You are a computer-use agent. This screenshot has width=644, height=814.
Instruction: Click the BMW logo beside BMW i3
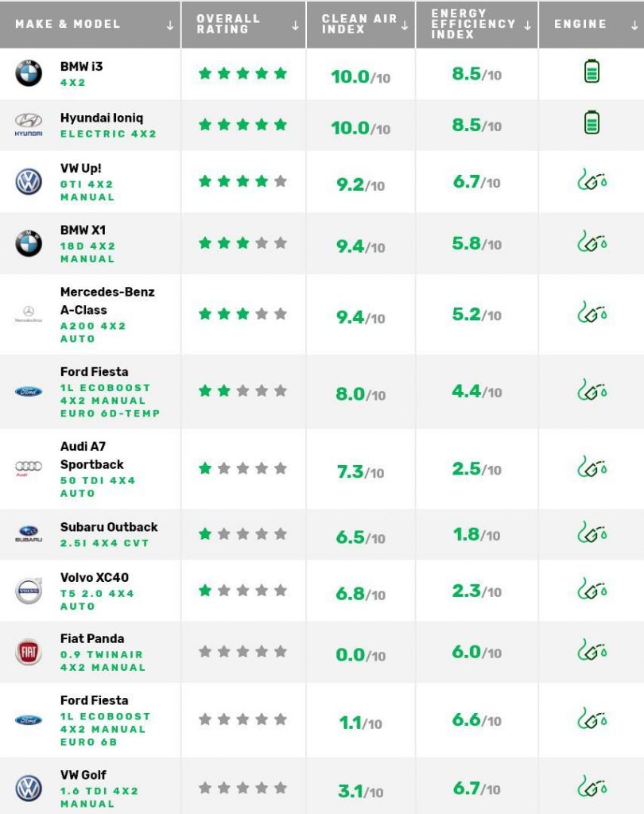click(29, 73)
